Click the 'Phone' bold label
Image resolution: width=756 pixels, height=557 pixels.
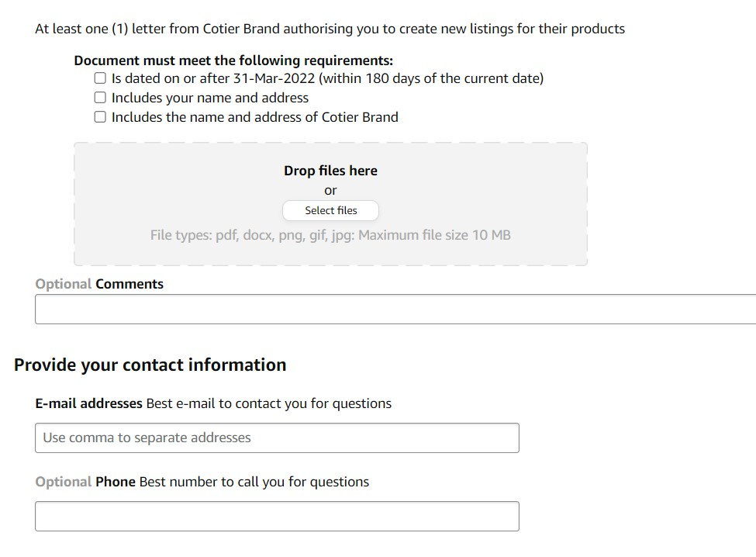(116, 482)
